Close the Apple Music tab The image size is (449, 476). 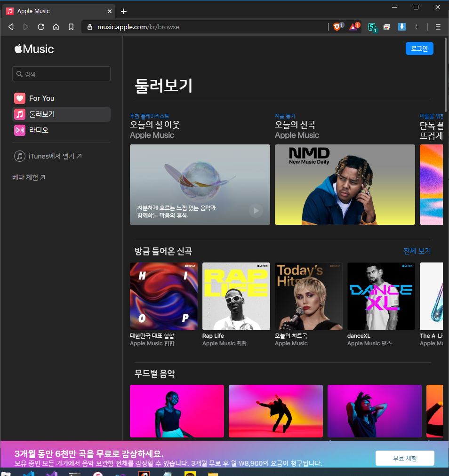[x=110, y=11]
